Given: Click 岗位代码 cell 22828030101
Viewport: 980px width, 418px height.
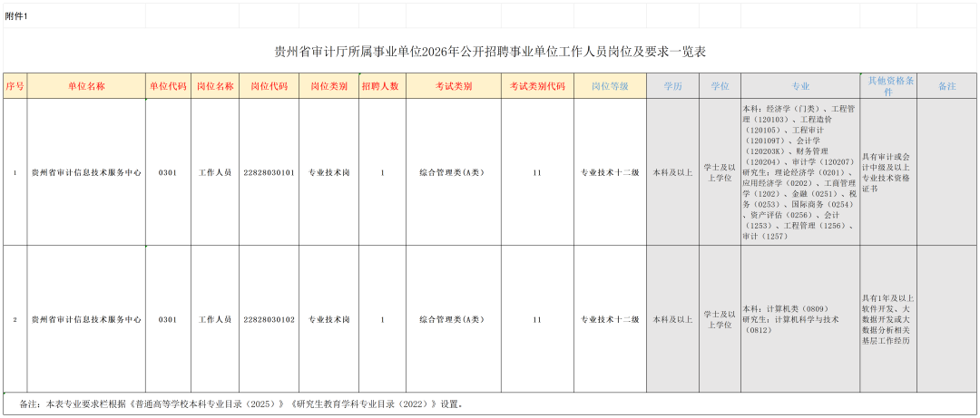Looking at the screenshot, I should (269, 172).
